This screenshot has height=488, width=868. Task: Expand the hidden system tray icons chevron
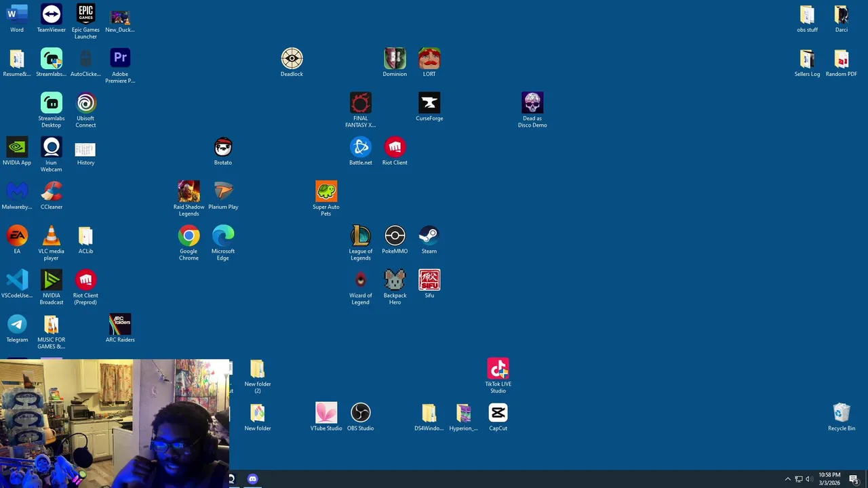(x=788, y=479)
